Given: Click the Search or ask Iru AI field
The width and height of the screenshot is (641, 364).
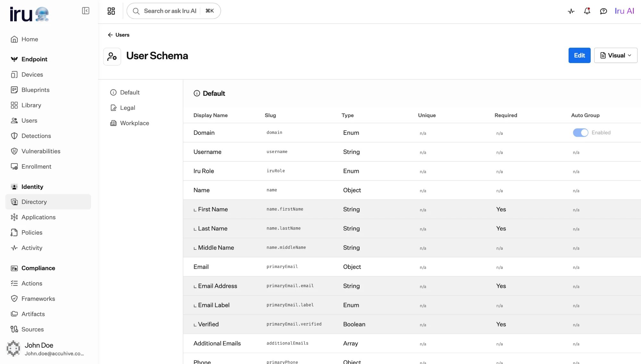Looking at the screenshot, I should pyautogui.click(x=174, y=11).
